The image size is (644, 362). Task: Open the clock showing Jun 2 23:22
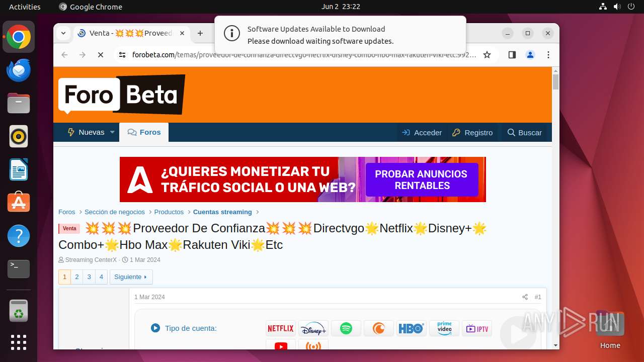click(341, 7)
